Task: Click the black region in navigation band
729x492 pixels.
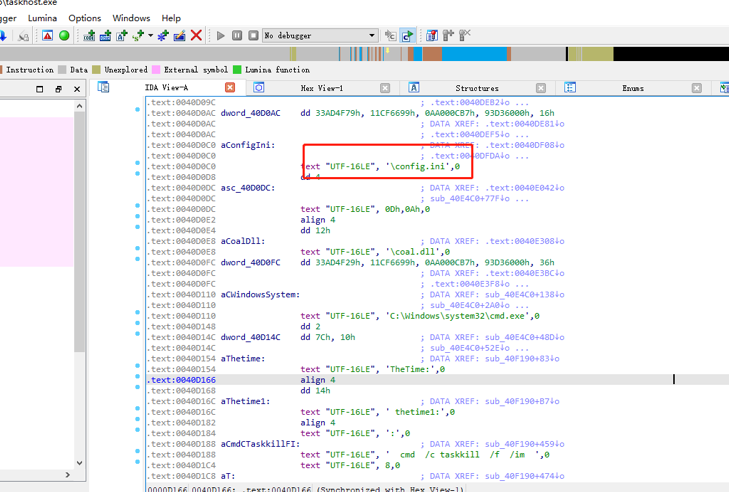Action: pyautogui.click(x=671, y=54)
